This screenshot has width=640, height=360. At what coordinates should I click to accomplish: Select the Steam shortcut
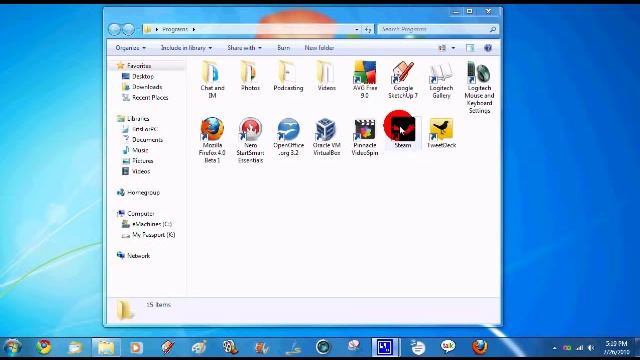403,133
